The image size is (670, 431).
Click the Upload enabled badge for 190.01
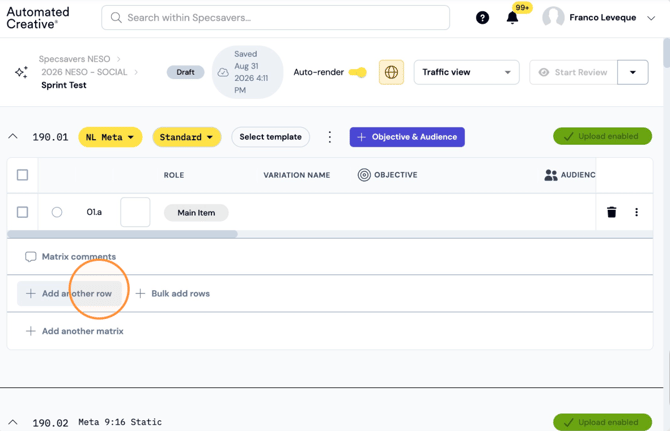click(602, 136)
